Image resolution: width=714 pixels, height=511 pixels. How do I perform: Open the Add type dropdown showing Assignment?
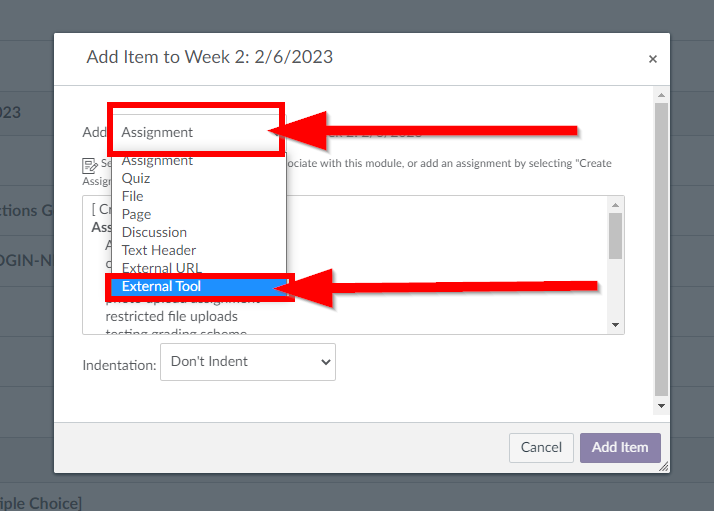click(196, 132)
